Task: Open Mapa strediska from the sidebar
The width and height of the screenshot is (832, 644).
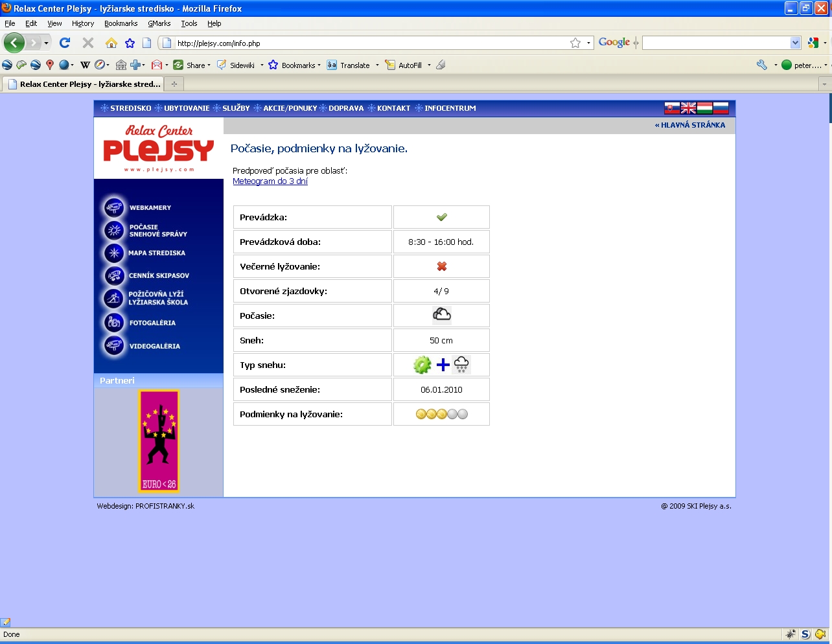Action: 144,253
